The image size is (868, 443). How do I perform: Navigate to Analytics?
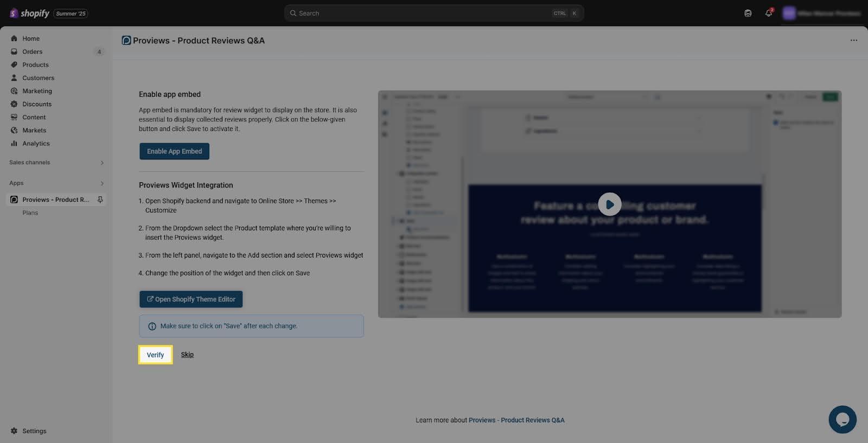click(36, 143)
